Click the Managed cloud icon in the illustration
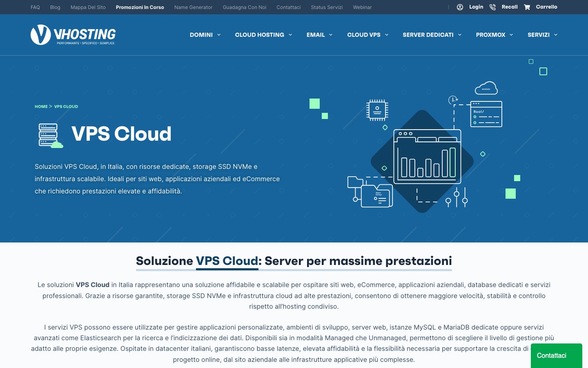The image size is (588, 368). pyautogui.click(x=486, y=88)
